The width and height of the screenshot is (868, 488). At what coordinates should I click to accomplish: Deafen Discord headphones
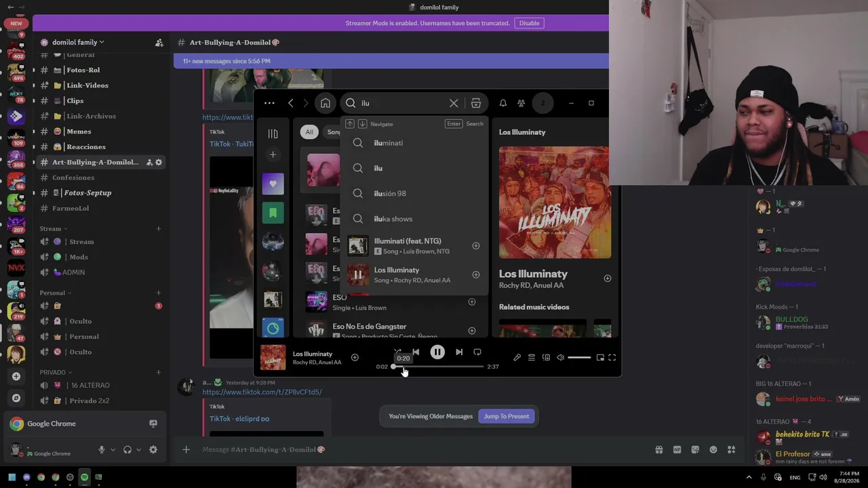click(x=127, y=450)
